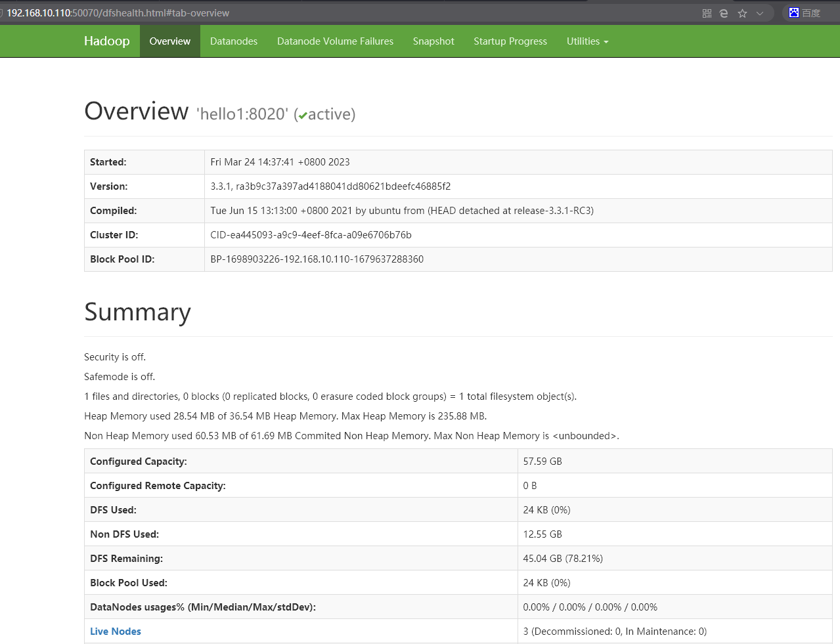Viewport: 840px width, 644px height.
Task: Click the QR code icon in address bar
Action: (x=707, y=13)
